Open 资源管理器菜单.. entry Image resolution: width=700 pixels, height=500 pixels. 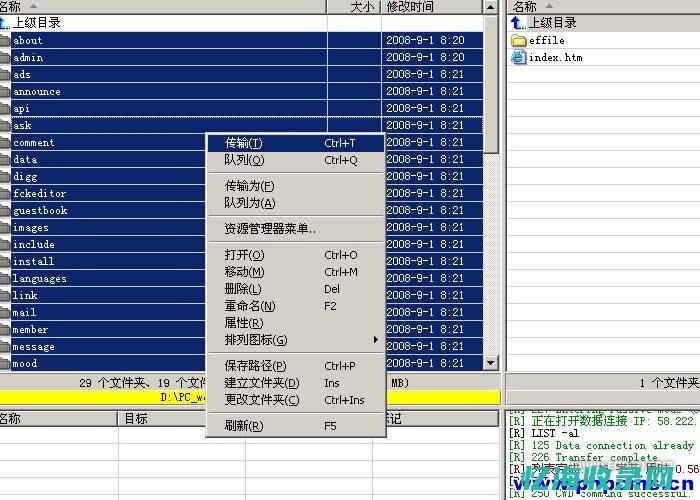pos(295,229)
